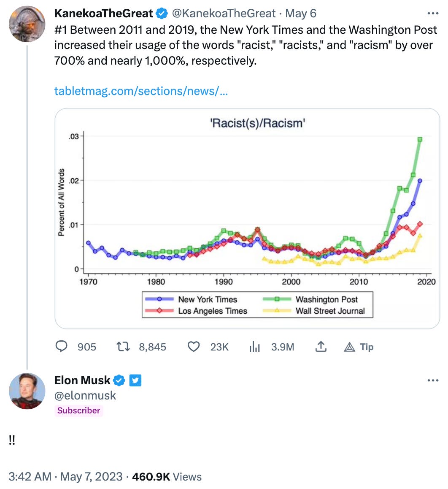Image resolution: width=448 pixels, height=489 pixels.
Task: Click the reply speech bubble icon
Action: pyautogui.click(x=61, y=346)
